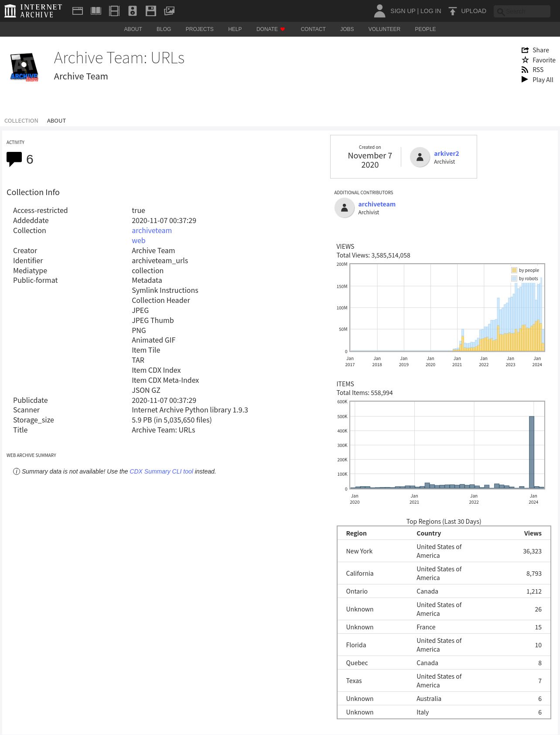Click the info icon beside summary notice
This screenshot has width=560, height=735.
(x=17, y=471)
